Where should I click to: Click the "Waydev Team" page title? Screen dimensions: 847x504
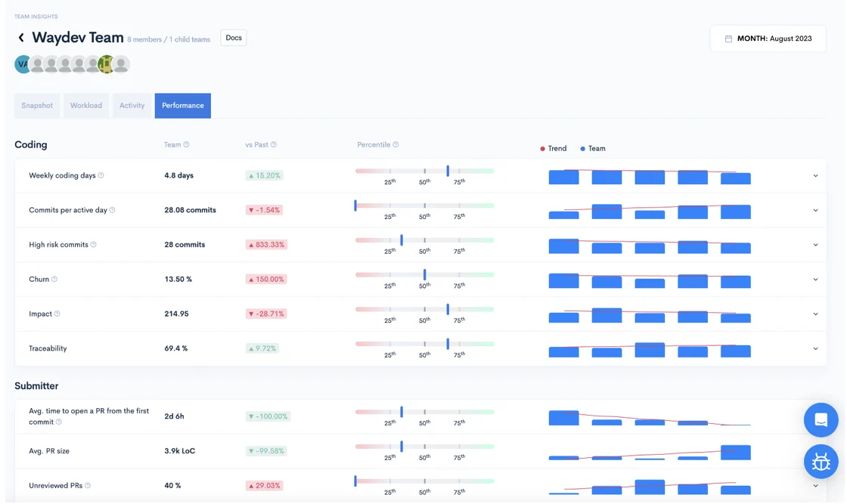click(78, 38)
